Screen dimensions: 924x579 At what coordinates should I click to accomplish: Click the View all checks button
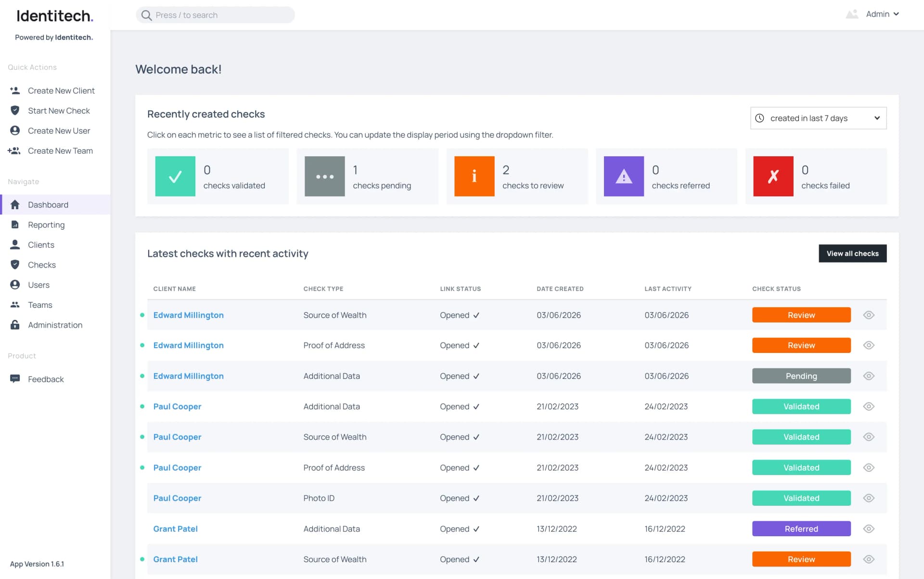tap(852, 253)
